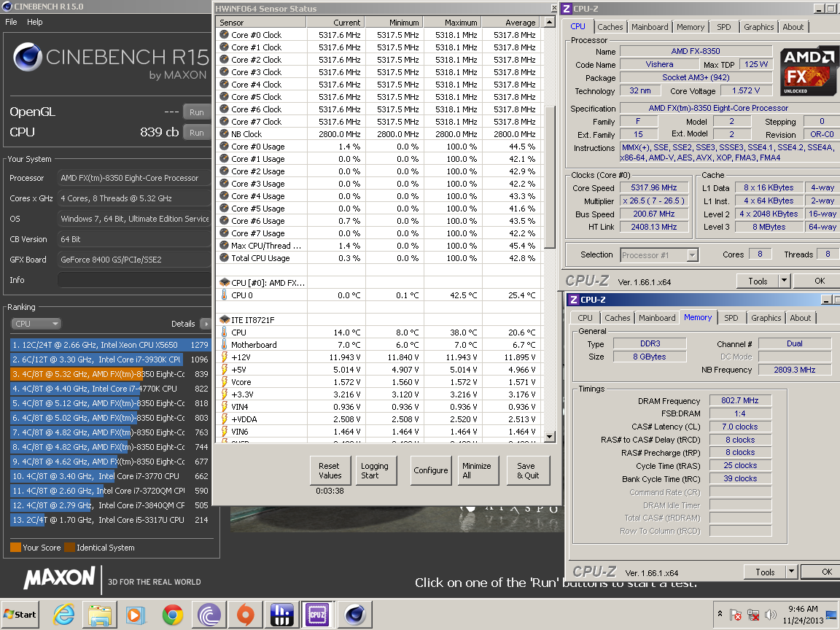Run the CPU benchmark
The width and height of the screenshot is (840, 630).
197,132
